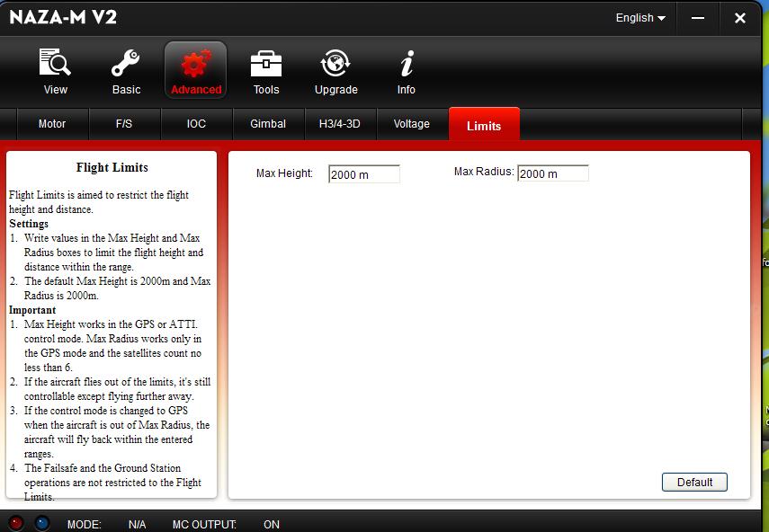This screenshot has width=769, height=532.
Task: Switch to the Motor tab
Action: click(52, 124)
